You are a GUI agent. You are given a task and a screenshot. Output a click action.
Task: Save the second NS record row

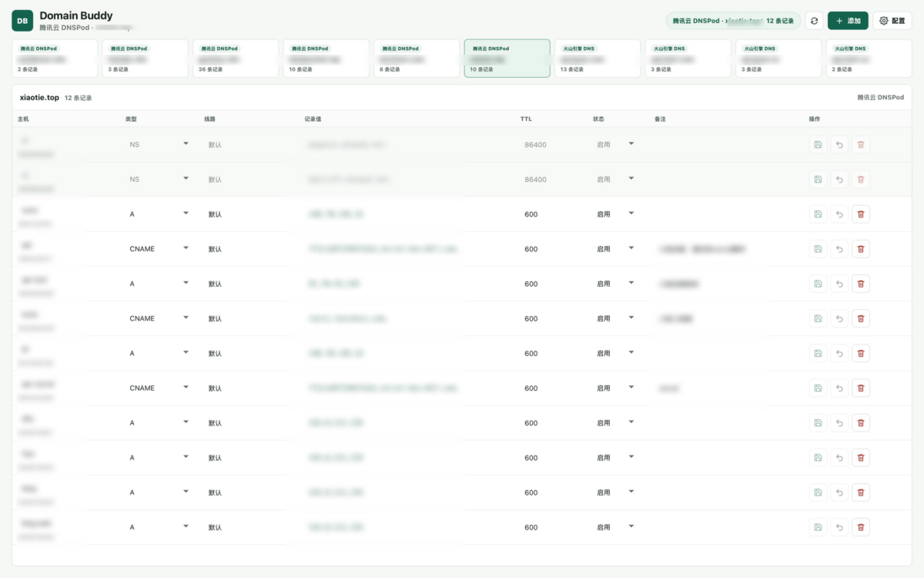[818, 180]
